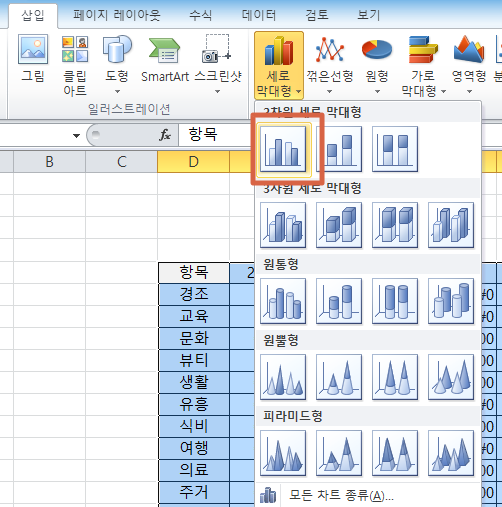Click the 문화 cell
502x507 pixels.
point(194,338)
